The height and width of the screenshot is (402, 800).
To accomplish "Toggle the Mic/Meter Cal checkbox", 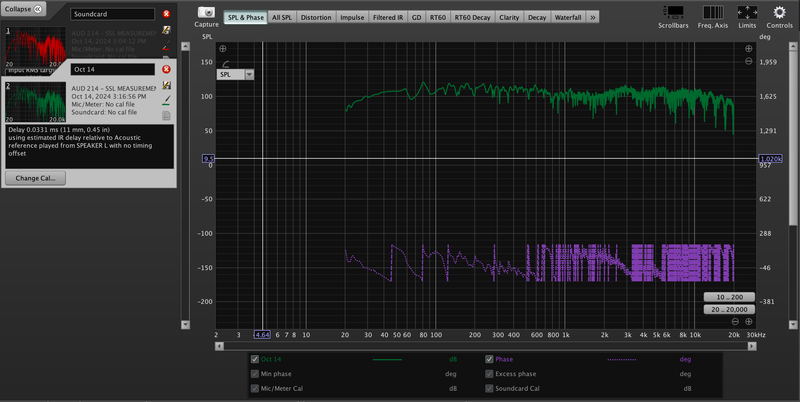I will pyautogui.click(x=255, y=388).
